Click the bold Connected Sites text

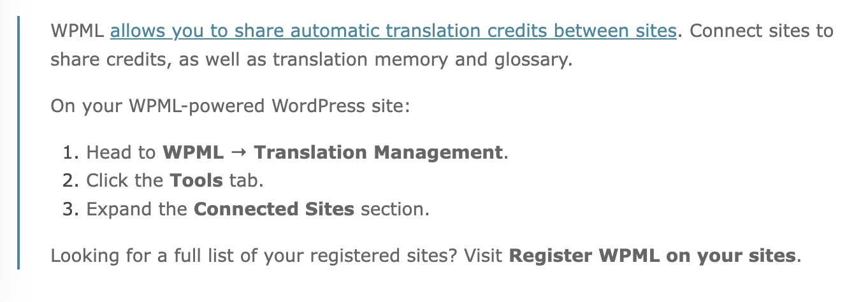(x=274, y=209)
